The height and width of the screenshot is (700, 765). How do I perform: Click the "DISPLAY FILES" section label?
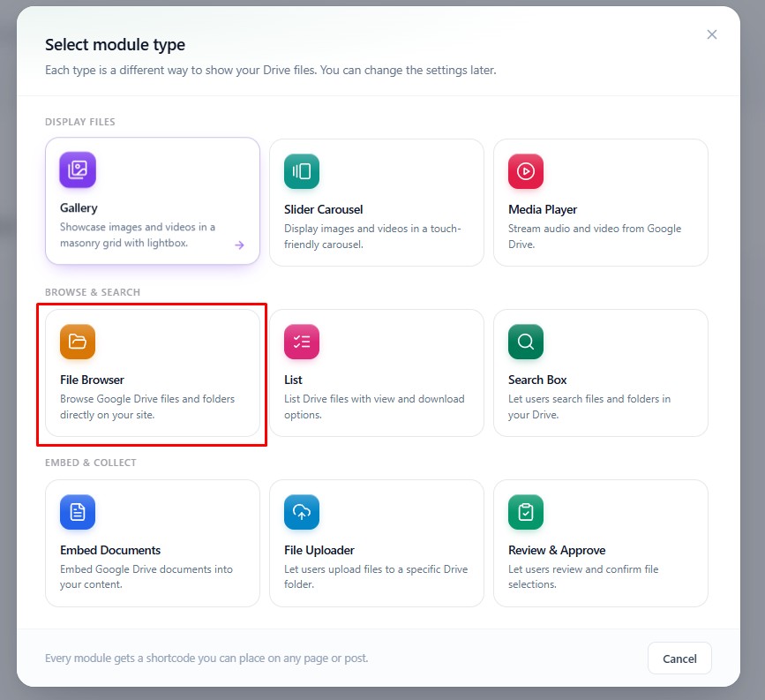80,122
